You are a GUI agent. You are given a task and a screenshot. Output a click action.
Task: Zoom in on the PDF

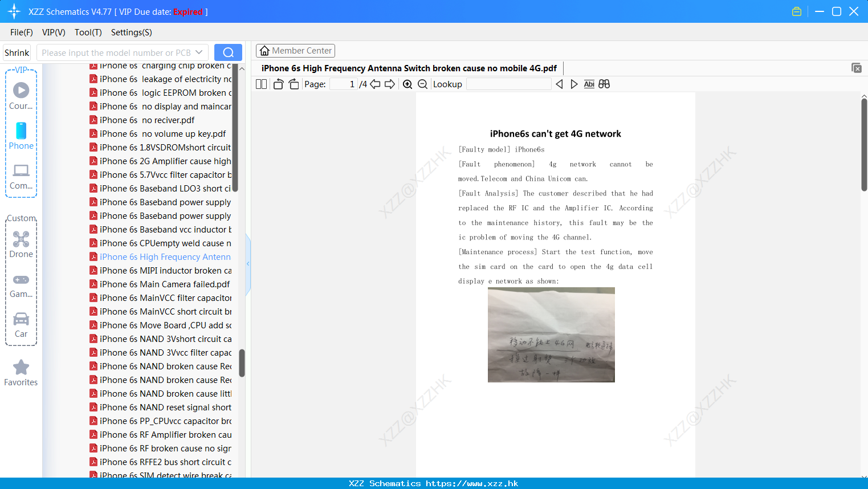tap(407, 84)
